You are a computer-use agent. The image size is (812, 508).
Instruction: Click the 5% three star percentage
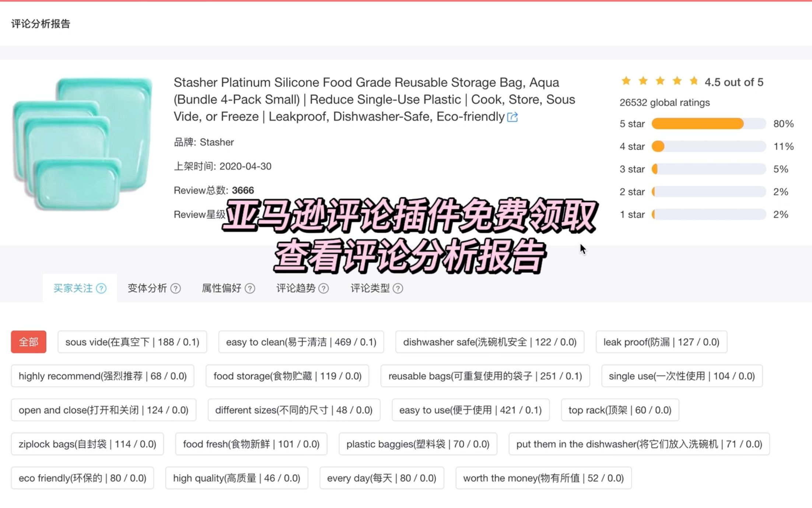781,169
